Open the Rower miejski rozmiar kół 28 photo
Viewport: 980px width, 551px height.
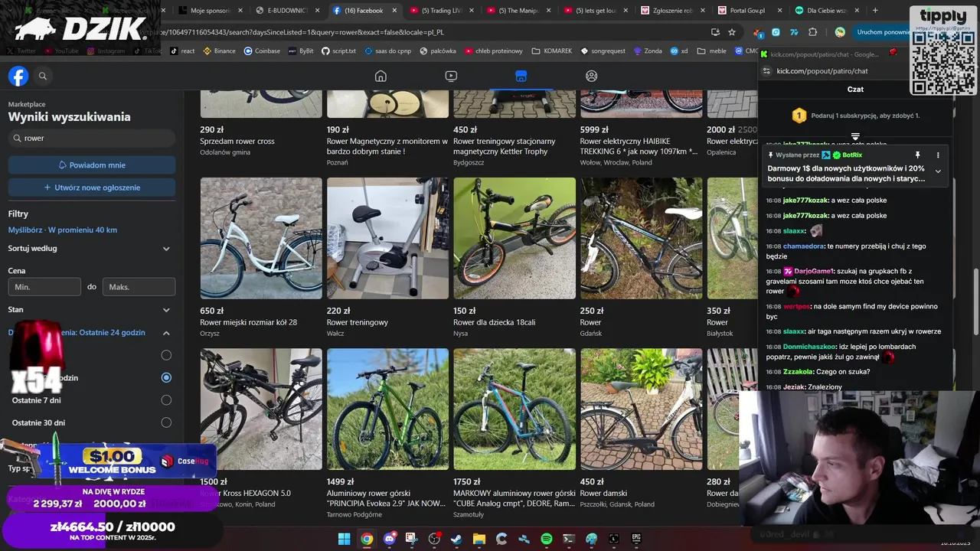pos(261,238)
